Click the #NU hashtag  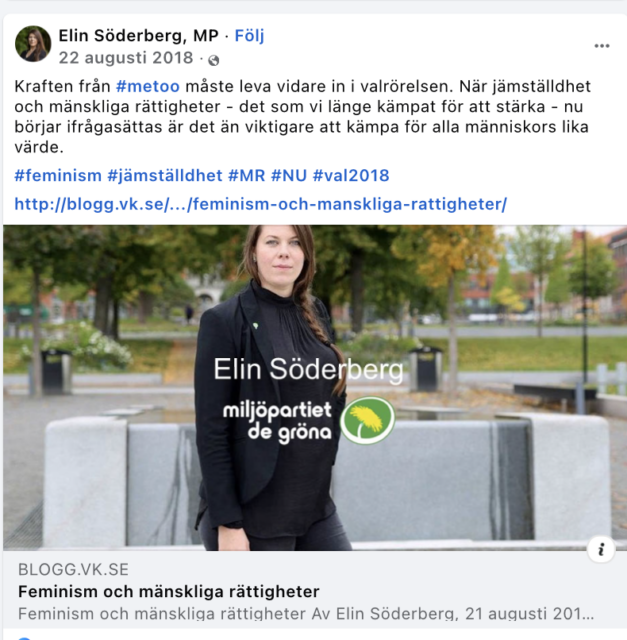[x=289, y=176]
